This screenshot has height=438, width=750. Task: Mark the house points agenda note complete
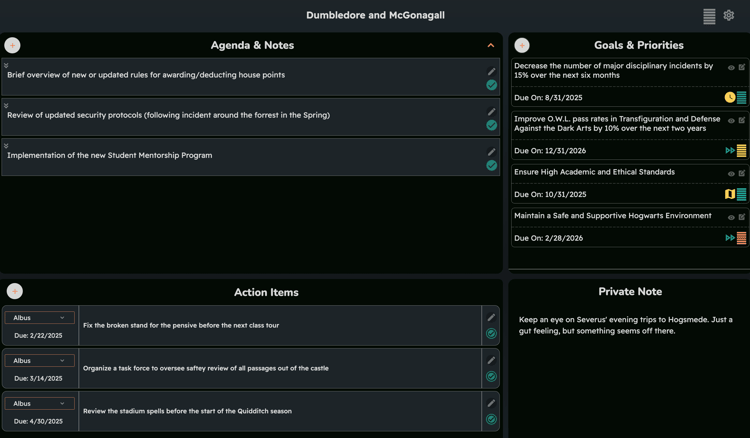point(491,85)
